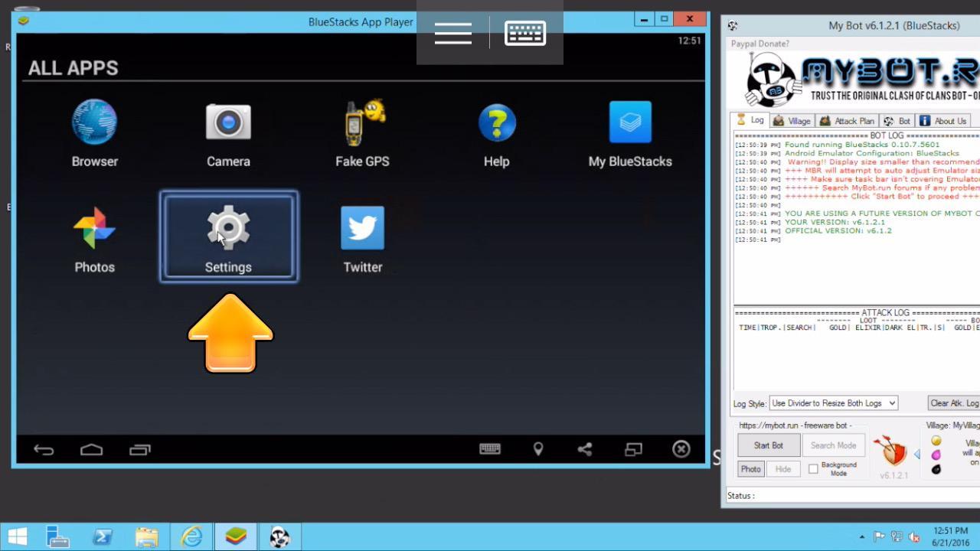The width and height of the screenshot is (980, 551).
Task: Click the circled X exit icon
Action: (x=681, y=449)
